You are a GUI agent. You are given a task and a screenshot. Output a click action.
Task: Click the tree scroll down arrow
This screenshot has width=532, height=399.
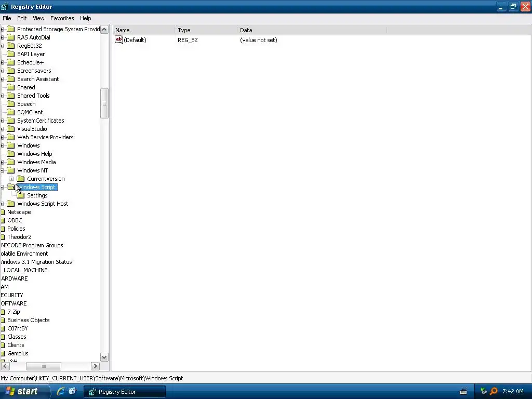point(104,357)
